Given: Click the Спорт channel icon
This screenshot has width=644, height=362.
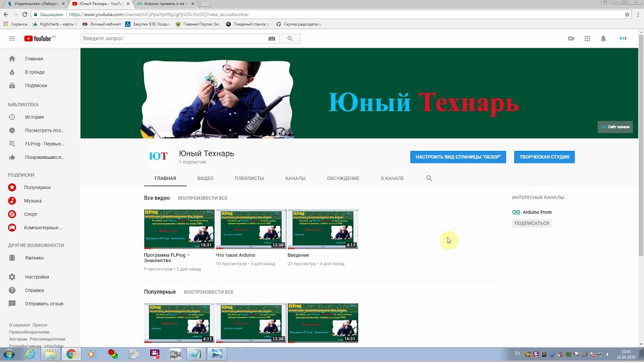Looking at the screenshot, I should [12, 214].
